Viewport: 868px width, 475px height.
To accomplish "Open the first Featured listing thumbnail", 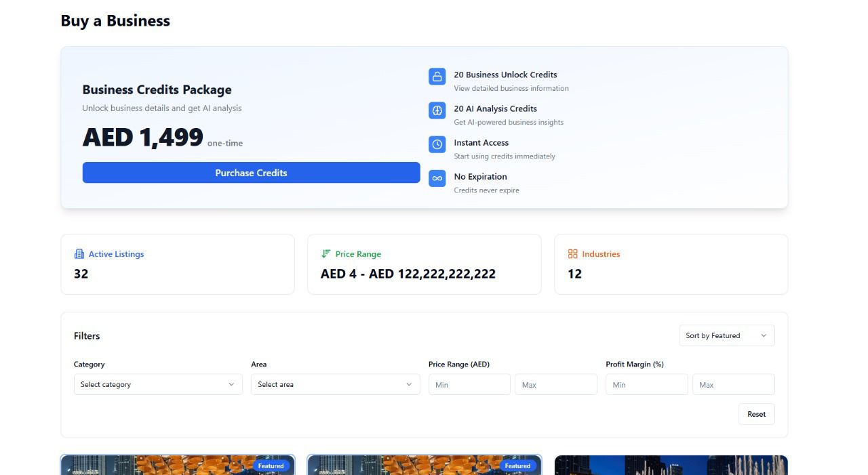I will tap(178, 465).
